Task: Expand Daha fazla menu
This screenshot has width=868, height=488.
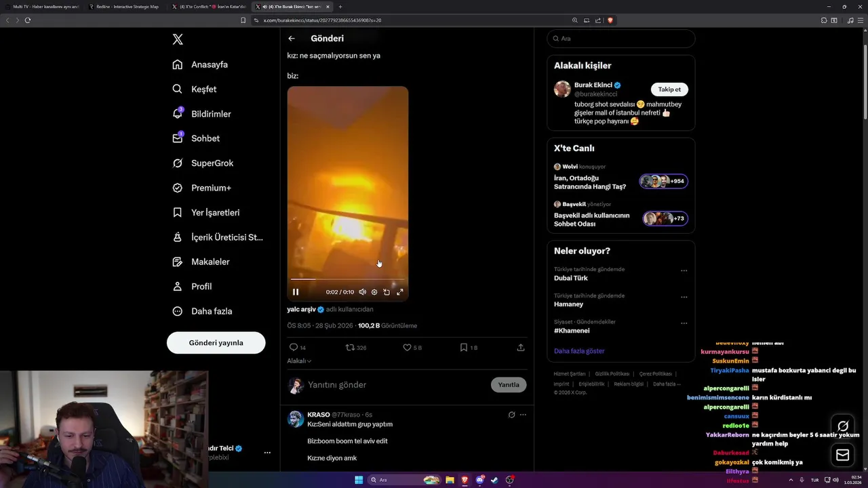Action: (202, 311)
